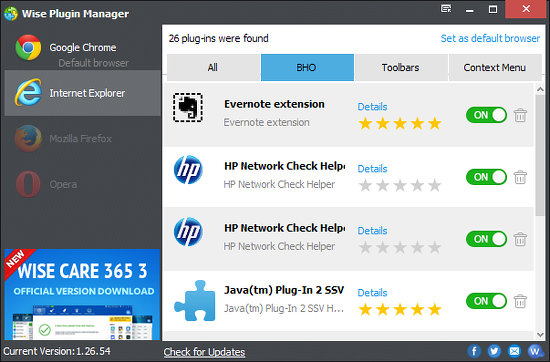Click the Evernote extension five-star rating
550x362 pixels.
400,123
